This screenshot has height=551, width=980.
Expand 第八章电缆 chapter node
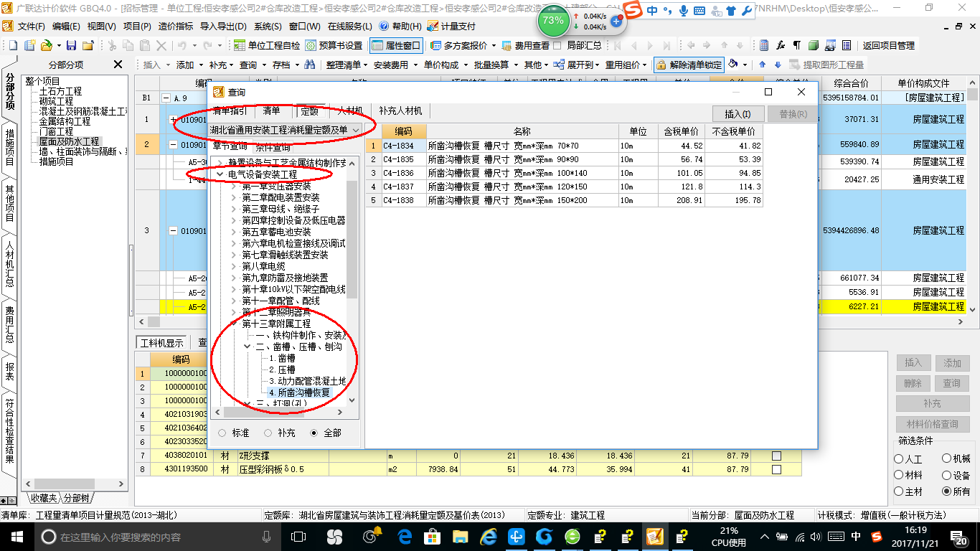coord(234,266)
